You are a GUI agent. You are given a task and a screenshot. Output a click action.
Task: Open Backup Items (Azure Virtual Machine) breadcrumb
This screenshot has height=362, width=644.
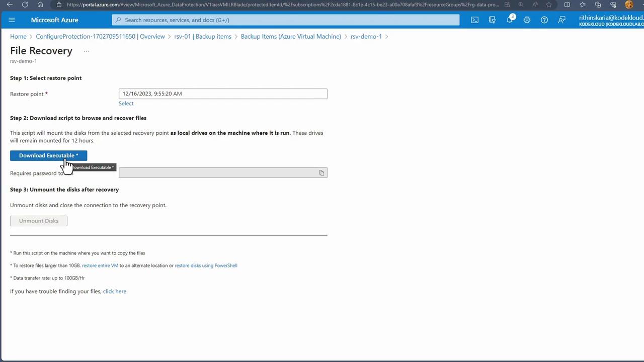[x=291, y=36]
